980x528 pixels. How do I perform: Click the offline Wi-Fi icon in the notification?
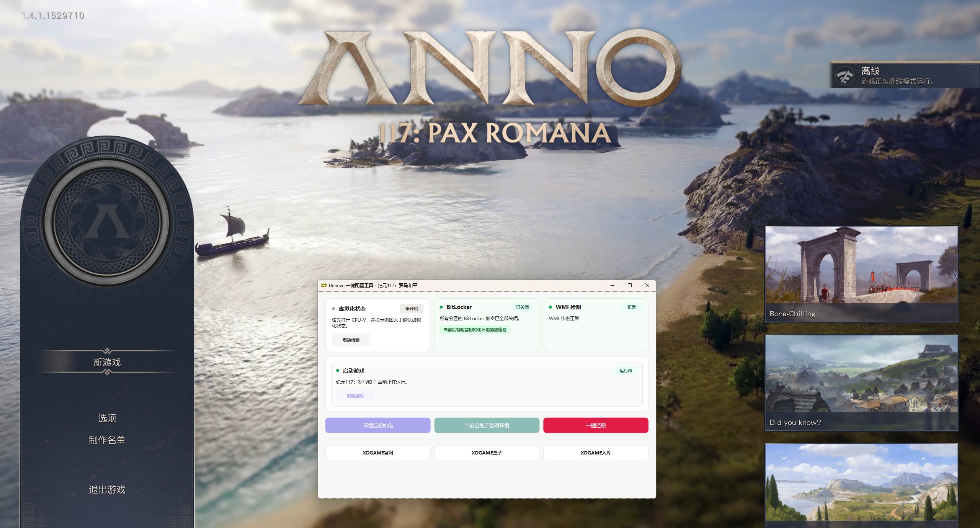coord(845,75)
